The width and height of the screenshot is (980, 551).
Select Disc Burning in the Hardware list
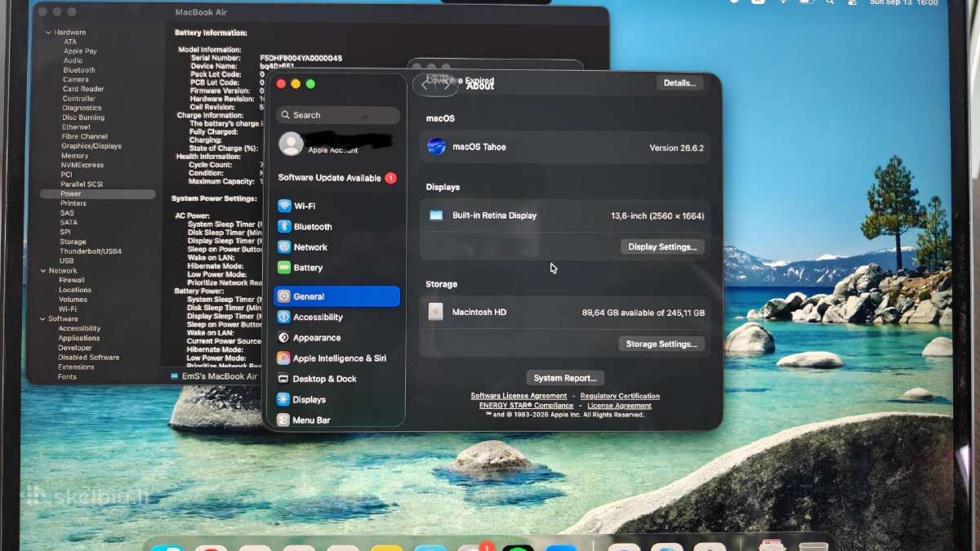(x=83, y=118)
